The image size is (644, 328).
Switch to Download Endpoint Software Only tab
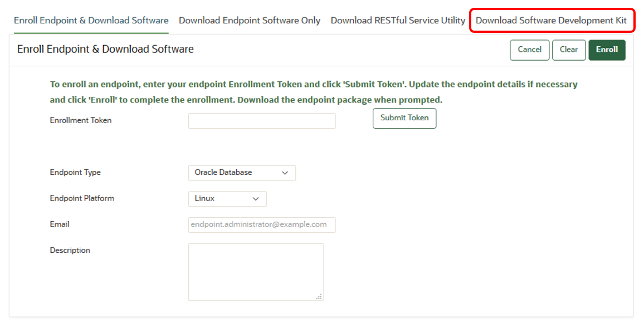(x=250, y=21)
